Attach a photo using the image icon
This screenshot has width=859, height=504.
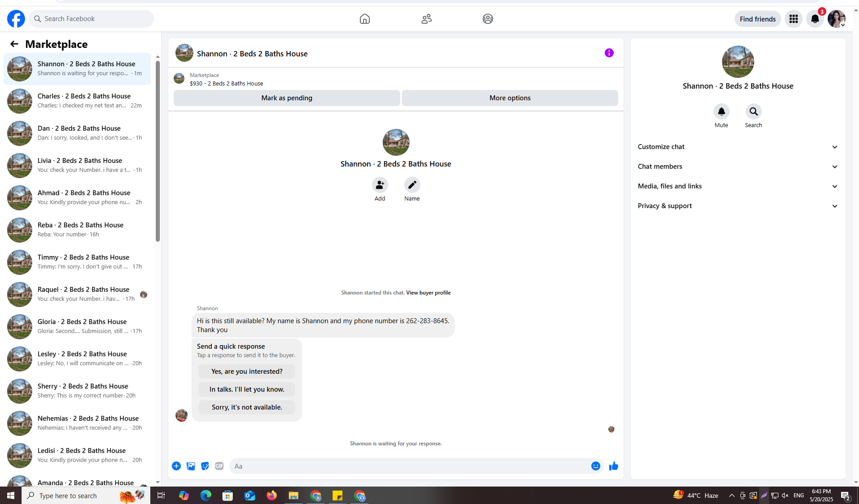point(191,466)
